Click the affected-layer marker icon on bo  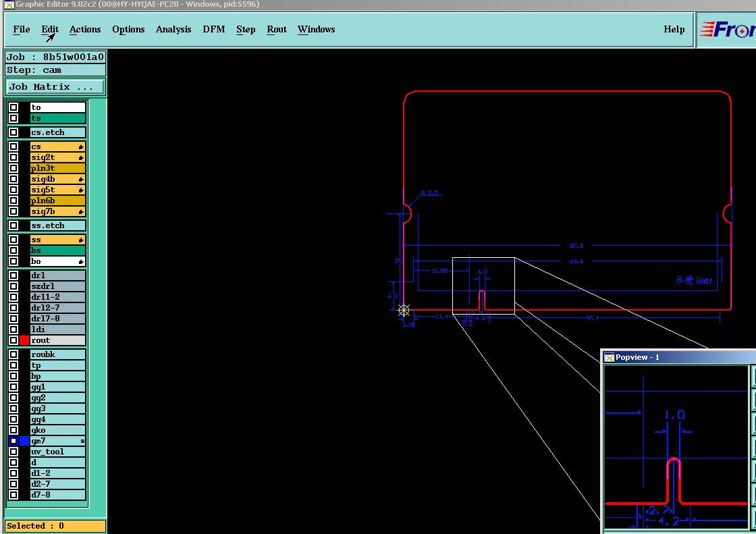[81, 261]
